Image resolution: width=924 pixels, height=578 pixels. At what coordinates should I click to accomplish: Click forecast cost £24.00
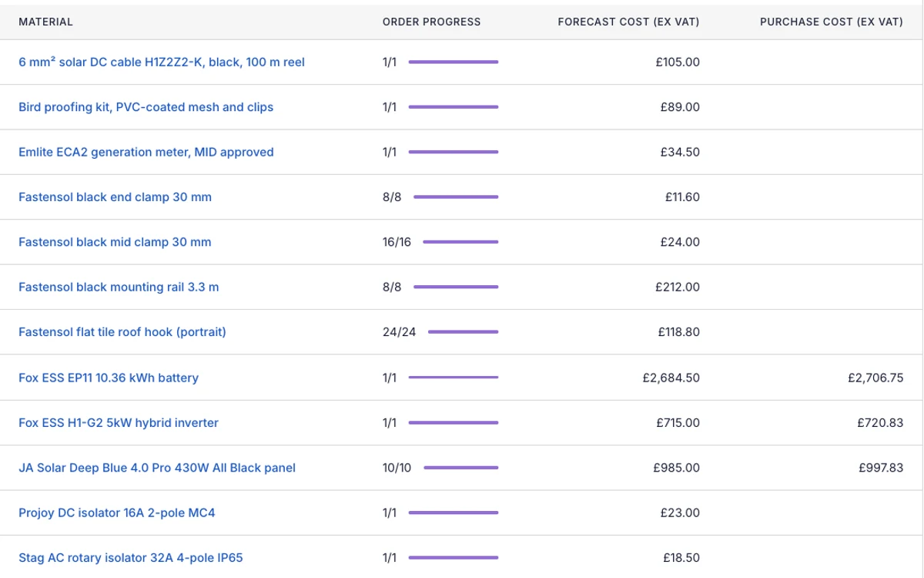681,242
